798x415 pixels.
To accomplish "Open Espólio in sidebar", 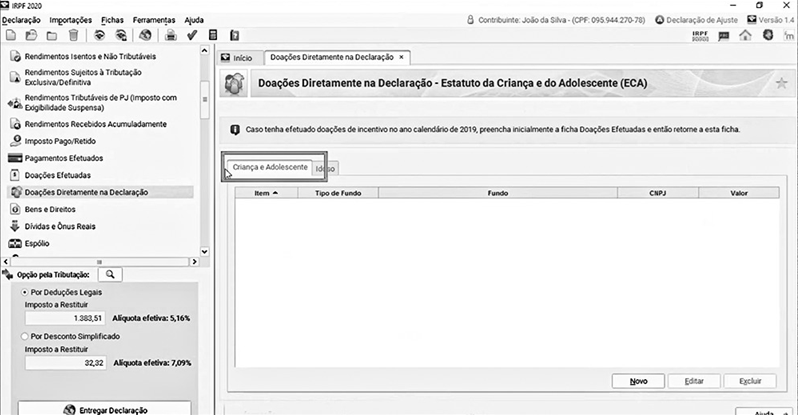I will tap(37, 243).
